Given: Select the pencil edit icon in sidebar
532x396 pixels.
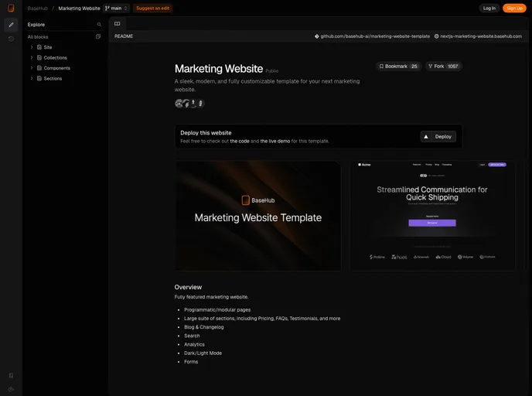Looking at the screenshot, I should pos(11,25).
